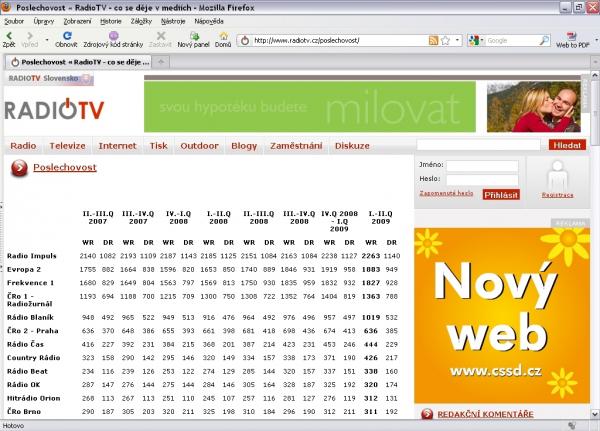Screen dimensions: 600x431
Task: Open the Internet navigation section
Action: 117,146
